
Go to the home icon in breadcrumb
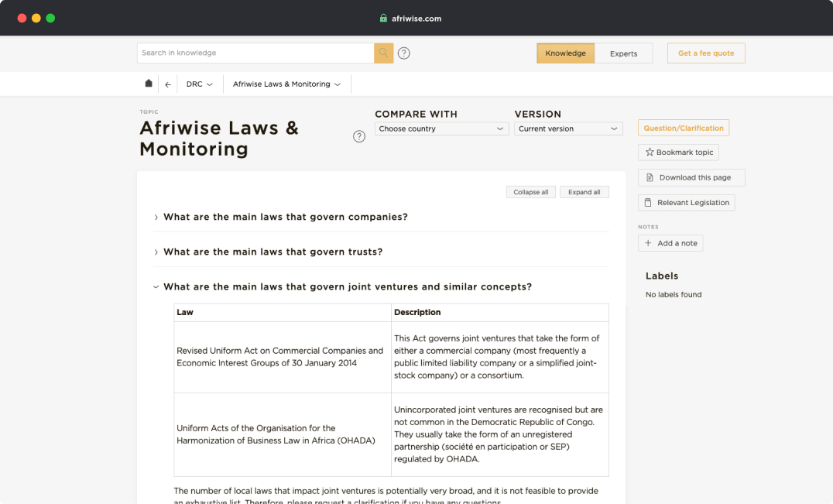[149, 84]
